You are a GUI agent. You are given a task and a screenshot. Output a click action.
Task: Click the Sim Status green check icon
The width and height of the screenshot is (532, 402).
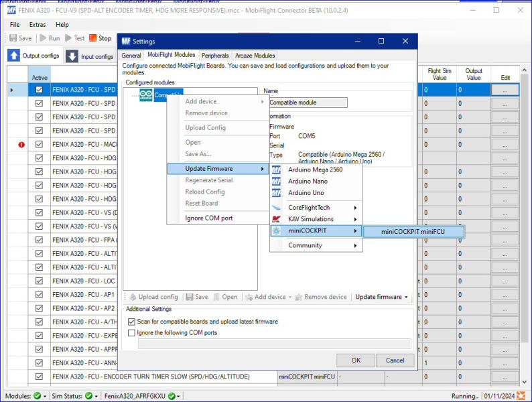point(89,395)
